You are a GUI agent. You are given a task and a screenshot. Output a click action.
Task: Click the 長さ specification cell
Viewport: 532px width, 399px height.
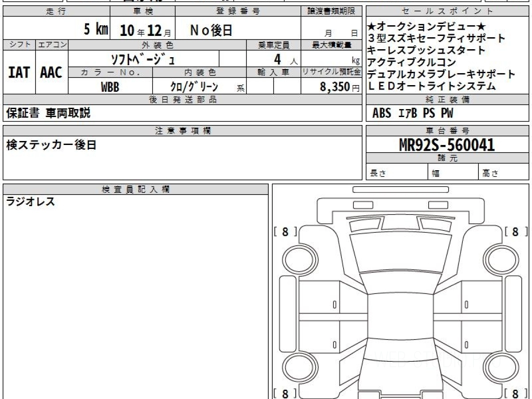click(397, 172)
